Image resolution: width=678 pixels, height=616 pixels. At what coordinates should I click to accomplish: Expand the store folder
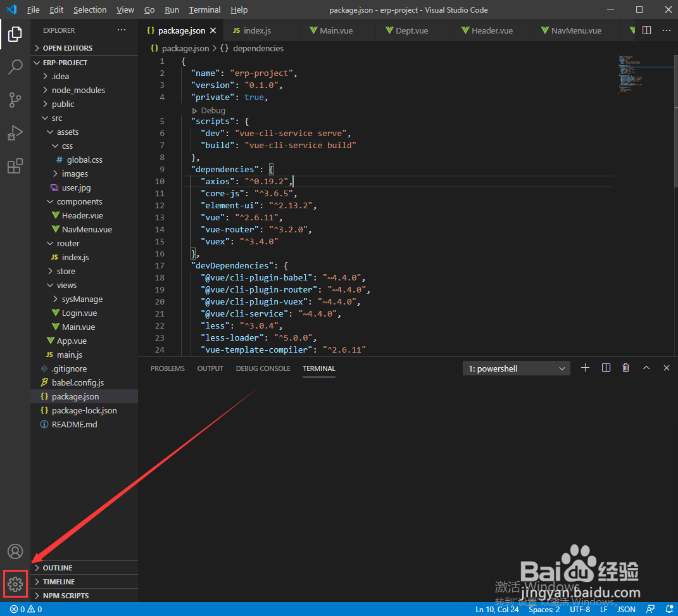coord(84,272)
